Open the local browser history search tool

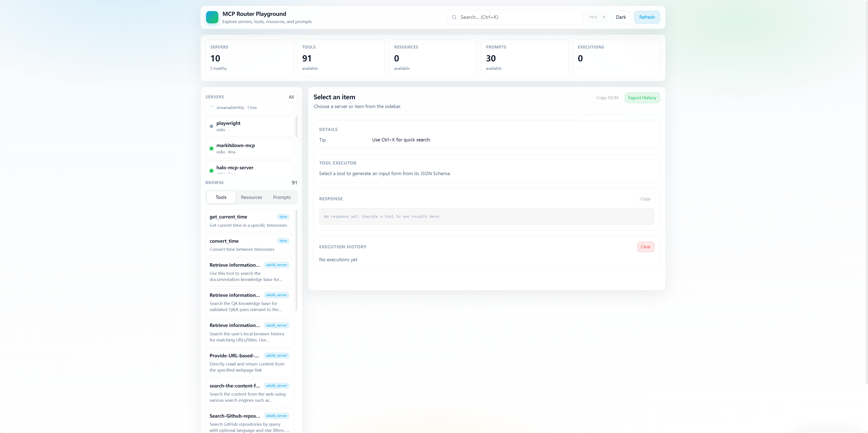coord(250,332)
